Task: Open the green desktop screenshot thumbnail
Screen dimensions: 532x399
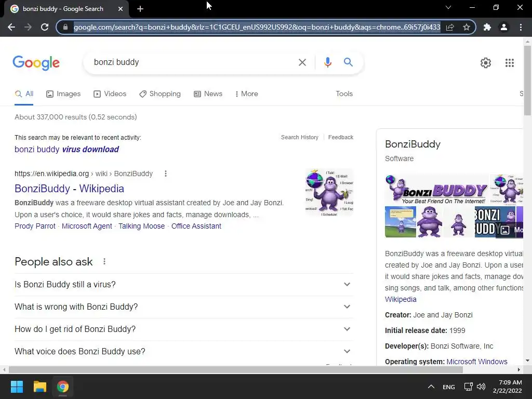Action: [401, 222]
